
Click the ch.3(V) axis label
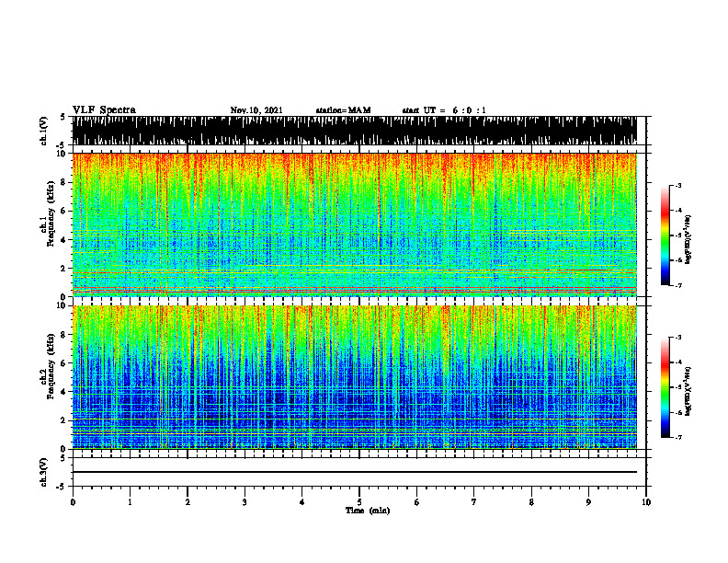(x=44, y=472)
